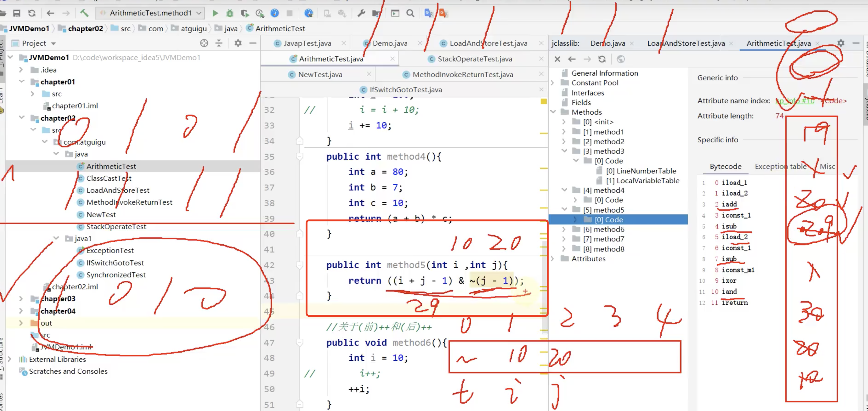Open MethodInvokeReturnTest.java editor tab
This screenshot has height=411, width=868.
(x=462, y=74)
